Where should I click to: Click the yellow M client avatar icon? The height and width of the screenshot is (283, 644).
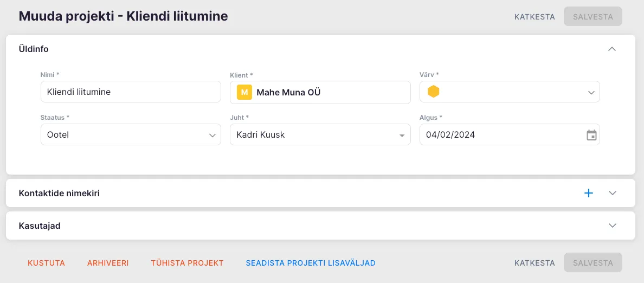pos(244,93)
